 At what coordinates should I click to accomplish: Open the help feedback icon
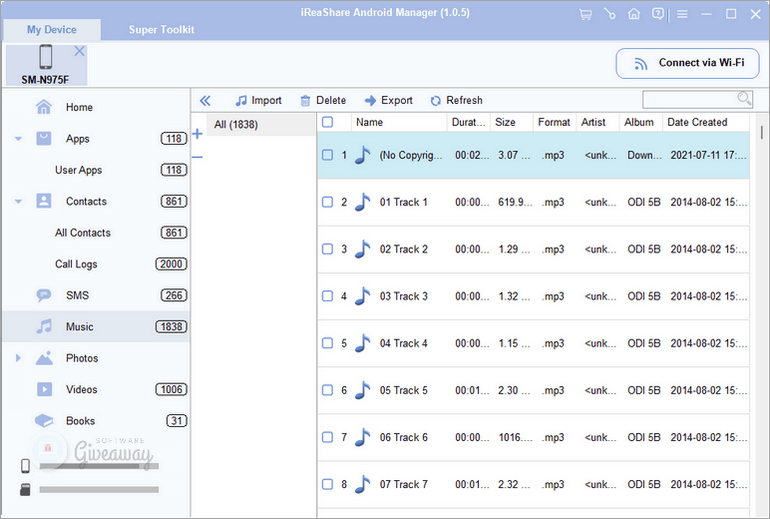click(x=658, y=15)
